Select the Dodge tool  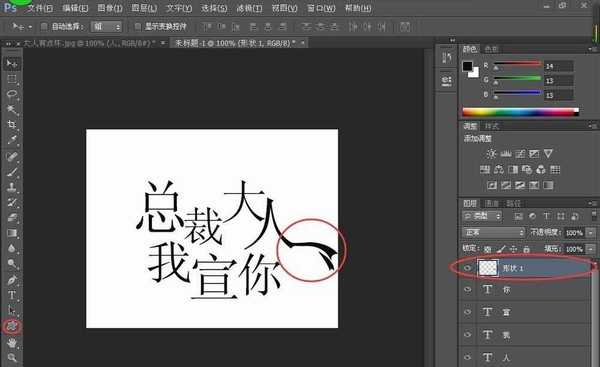coord(12,263)
